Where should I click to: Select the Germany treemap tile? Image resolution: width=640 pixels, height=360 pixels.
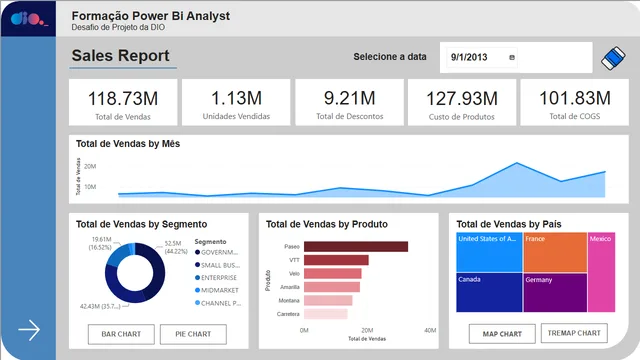pyautogui.click(x=555, y=293)
